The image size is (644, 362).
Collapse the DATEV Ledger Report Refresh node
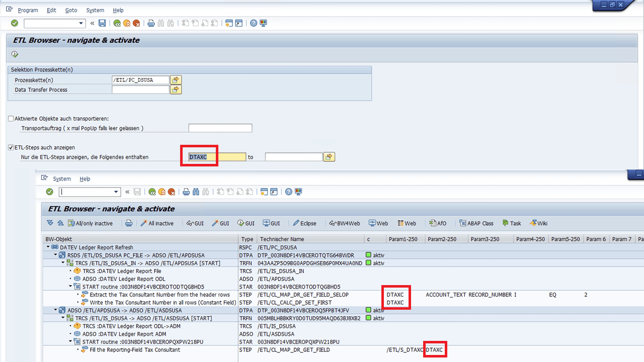[48, 247]
